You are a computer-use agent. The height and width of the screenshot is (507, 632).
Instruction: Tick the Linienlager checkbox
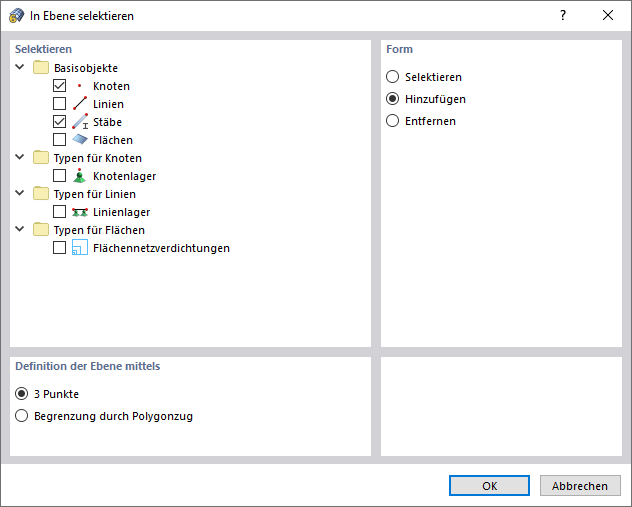click(60, 212)
